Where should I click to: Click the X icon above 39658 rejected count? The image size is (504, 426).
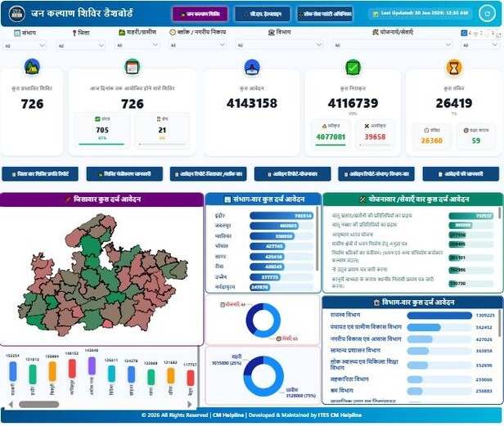(x=367, y=126)
